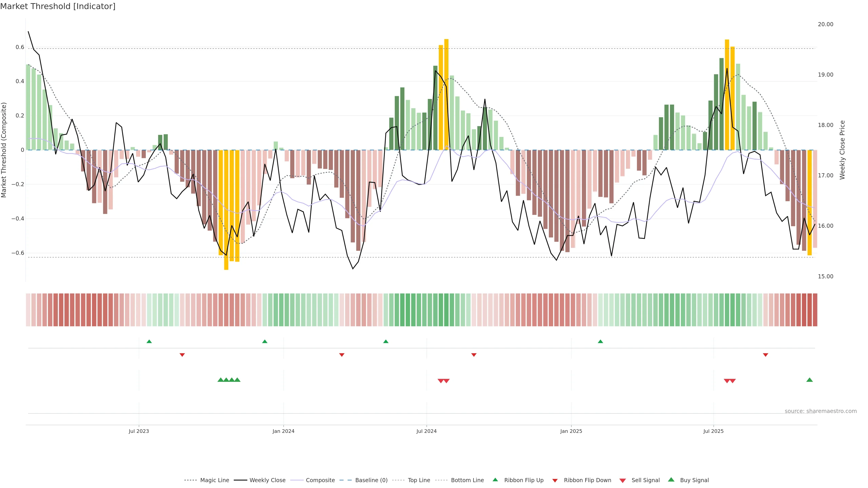The width and height of the screenshot is (868, 488).
Task: Click the Ribbon Flip Down legend entry
Action: [x=587, y=480]
